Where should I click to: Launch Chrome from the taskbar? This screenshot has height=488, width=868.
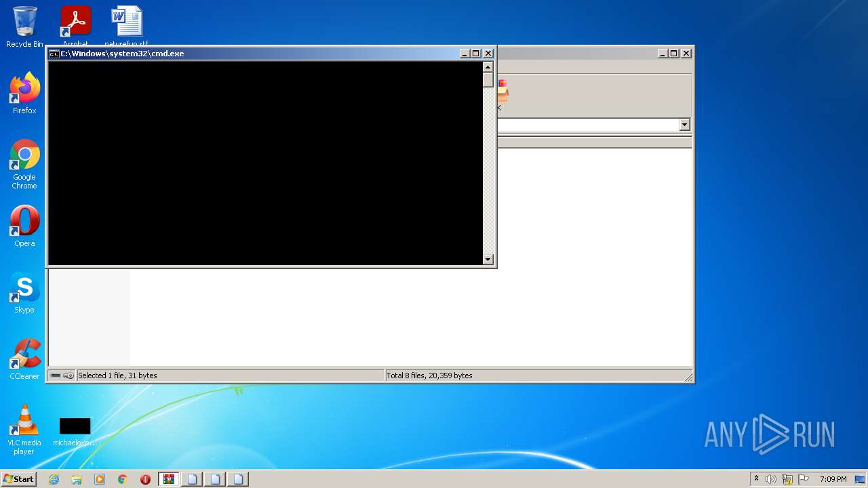click(x=123, y=479)
